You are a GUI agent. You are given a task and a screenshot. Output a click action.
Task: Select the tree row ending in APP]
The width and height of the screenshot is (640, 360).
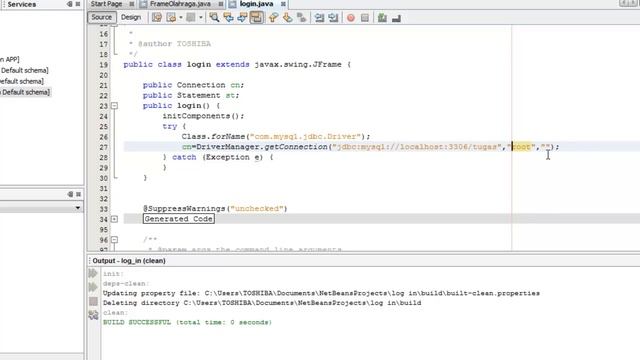coord(10,59)
